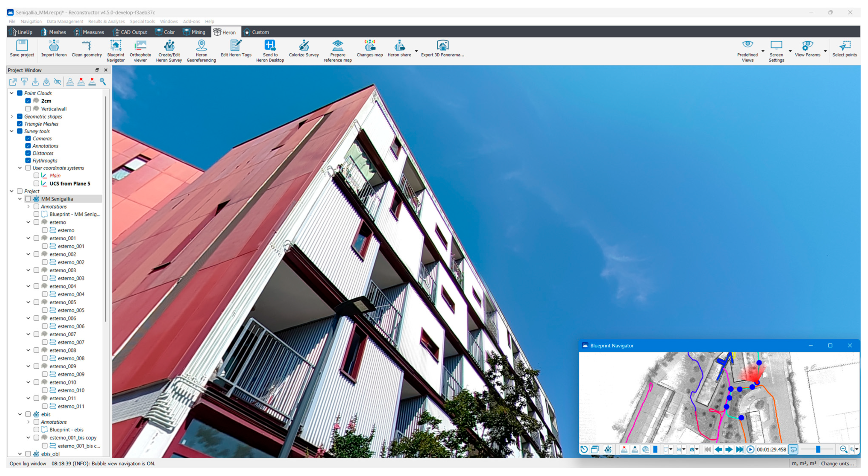Select the Colorize Survey tool

[x=304, y=46]
